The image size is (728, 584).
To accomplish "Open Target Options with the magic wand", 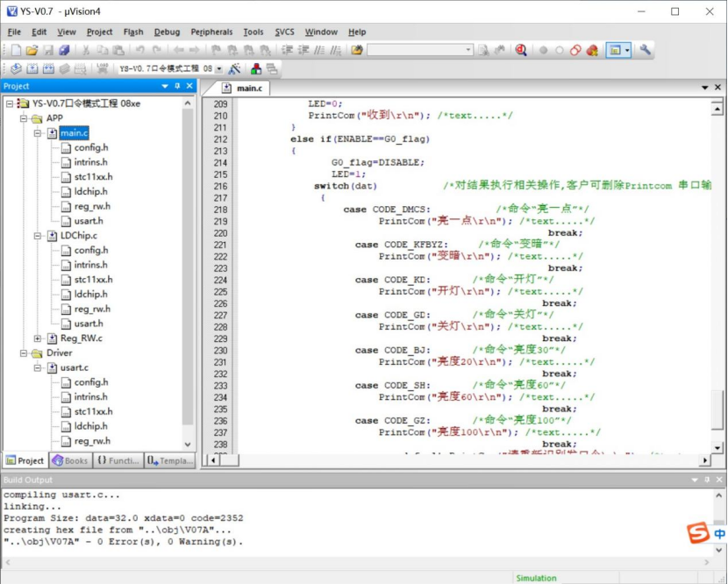I will pos(234,69).
